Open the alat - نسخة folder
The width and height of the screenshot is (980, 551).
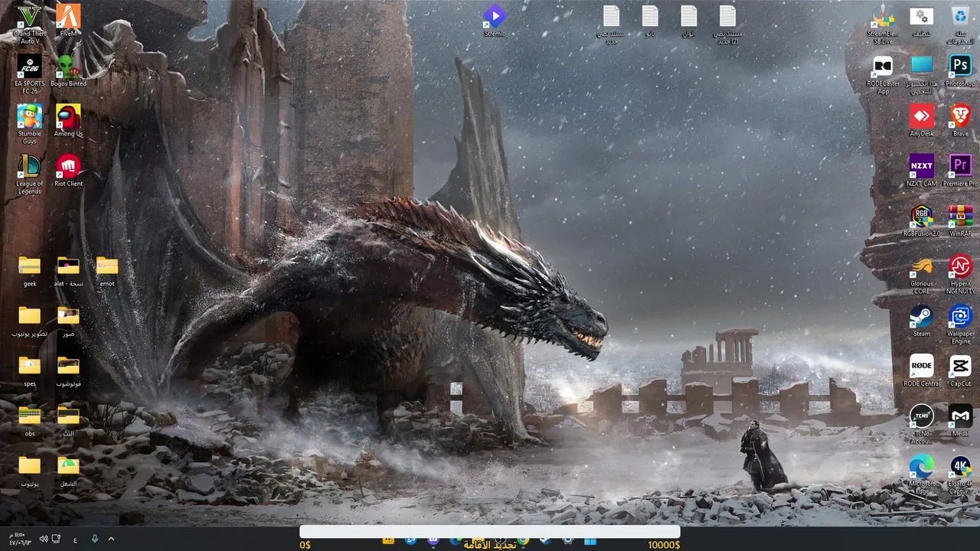coord(68,270)
